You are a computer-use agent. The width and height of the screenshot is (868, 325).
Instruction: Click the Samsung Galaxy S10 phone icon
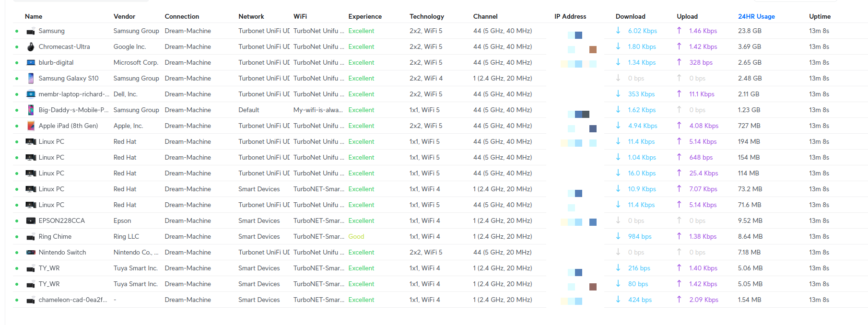(31, 79)
